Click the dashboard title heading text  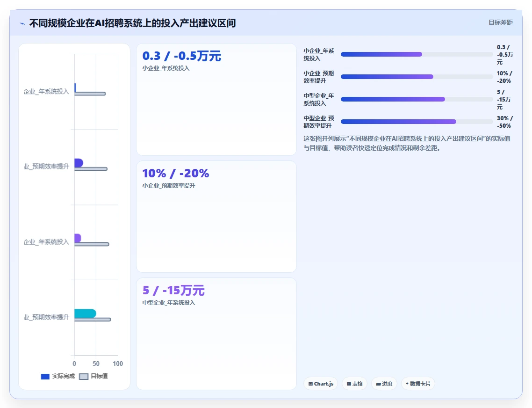(132, 23)
